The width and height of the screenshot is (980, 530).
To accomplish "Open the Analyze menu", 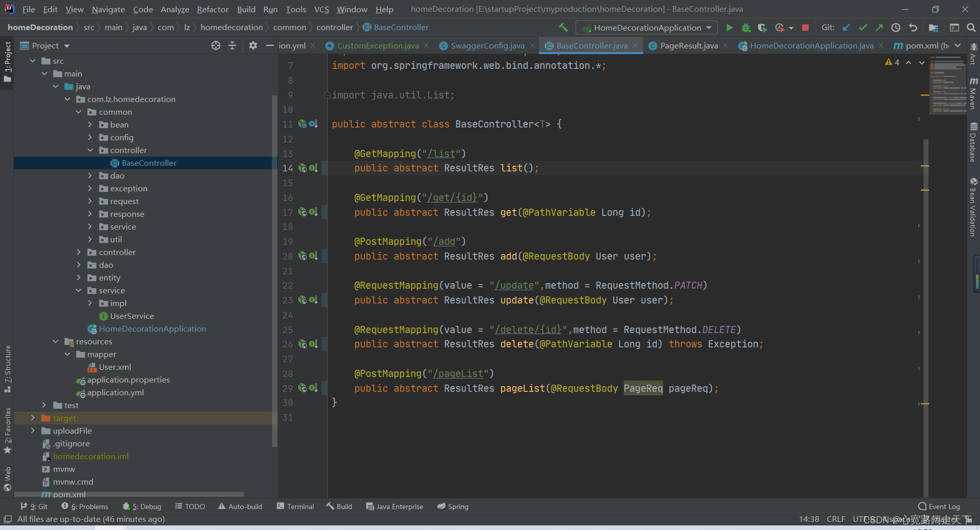I will [x=175, y=9].
